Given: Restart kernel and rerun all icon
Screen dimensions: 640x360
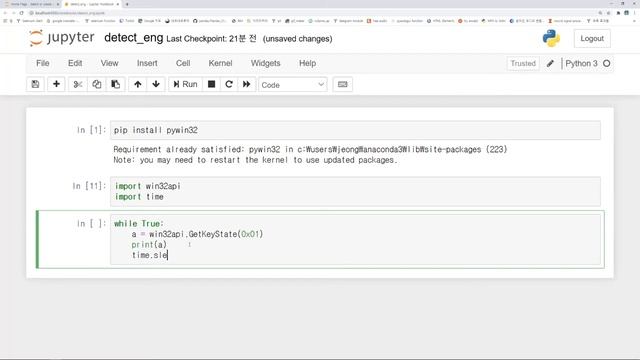Looking at the screenshot, I should point(247,84).
